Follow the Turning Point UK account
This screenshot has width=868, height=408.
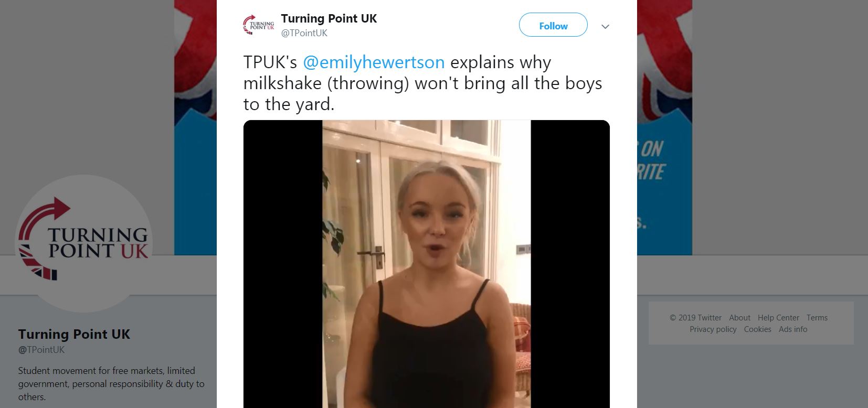coord(553,25)
